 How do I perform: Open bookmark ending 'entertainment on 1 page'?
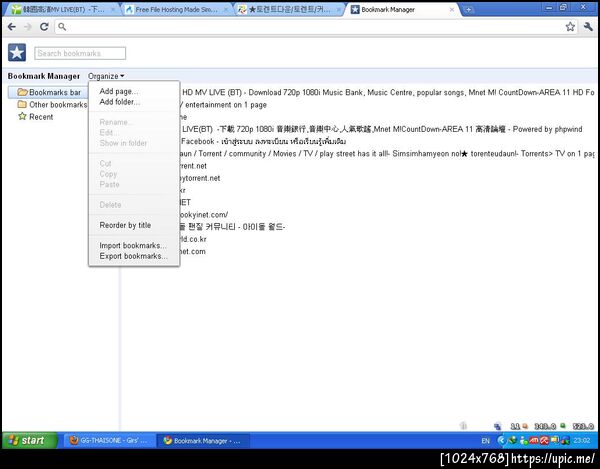[x=223, y=104]
